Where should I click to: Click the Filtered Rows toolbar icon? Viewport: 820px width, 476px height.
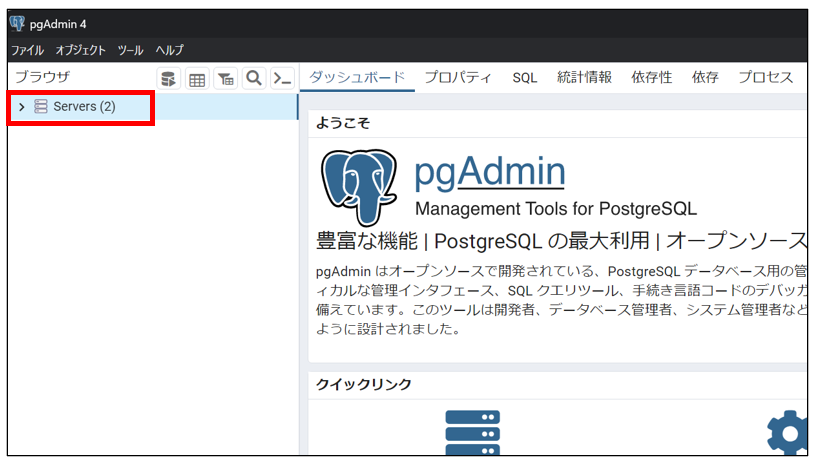pos(226,79)
